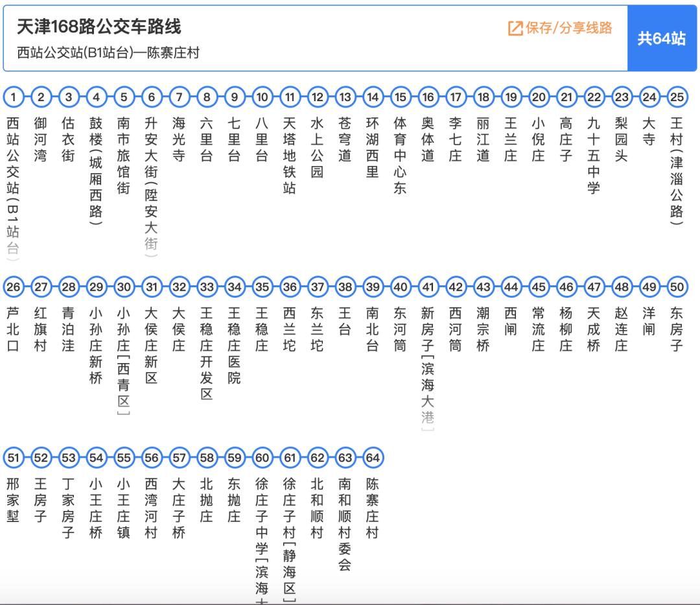The image size is (700, 605).
Task: Open stop name 体育中心东
Action: click(401, 156)
